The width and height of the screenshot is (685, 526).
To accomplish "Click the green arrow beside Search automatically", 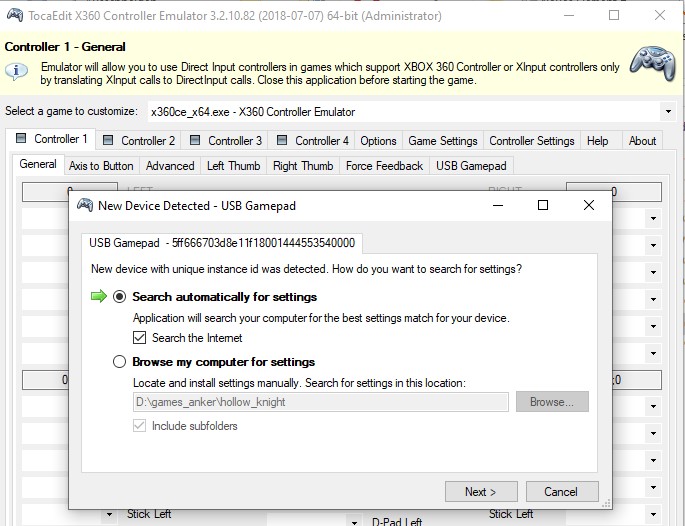I will 98,297.
